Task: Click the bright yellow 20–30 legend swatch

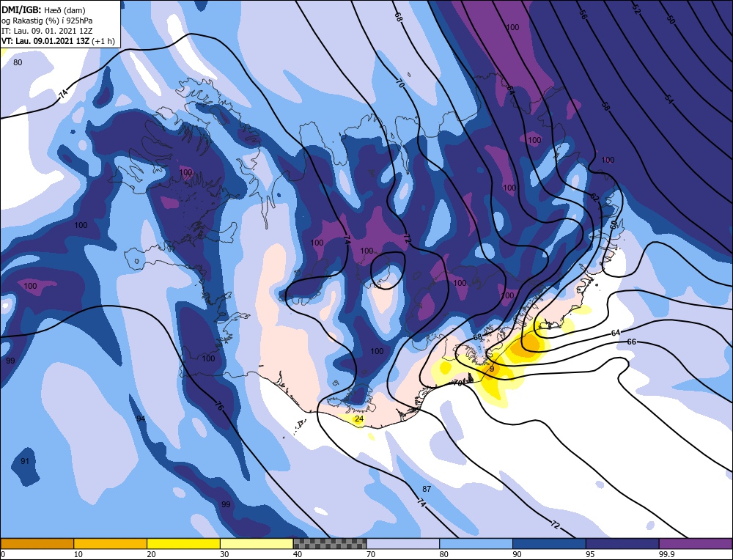Action: pyautogui.click(x=183, y=543)
